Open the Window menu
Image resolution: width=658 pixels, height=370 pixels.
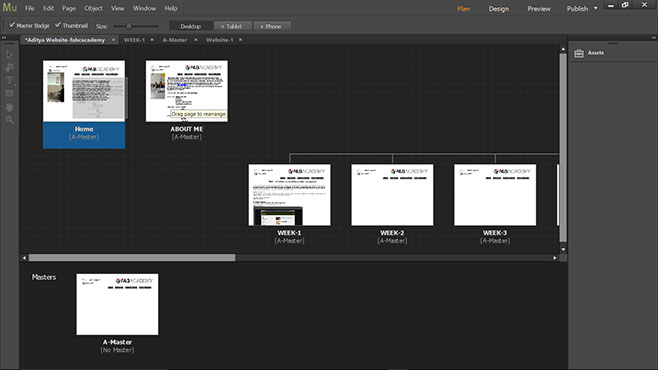point(144,8)
